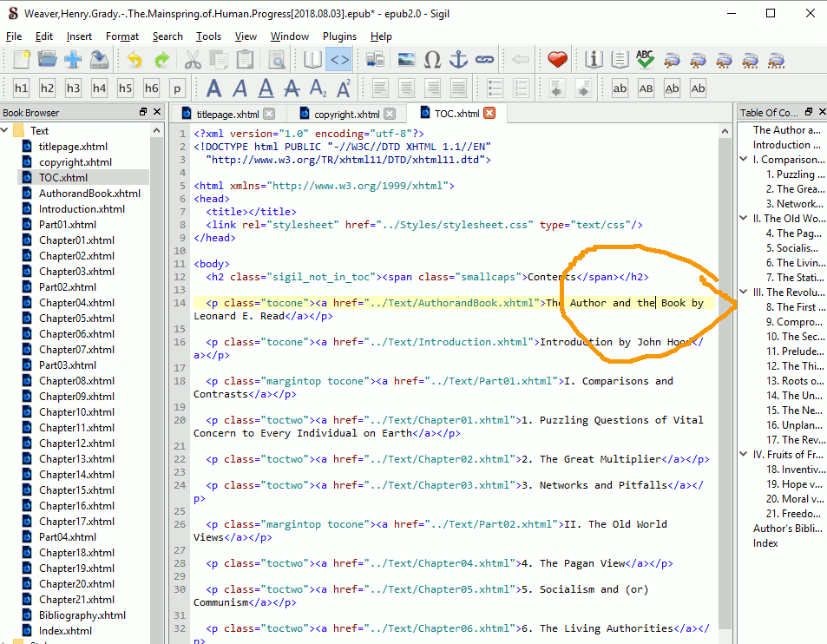Switch to Code View using the <> icon

[x=339, y=60]
